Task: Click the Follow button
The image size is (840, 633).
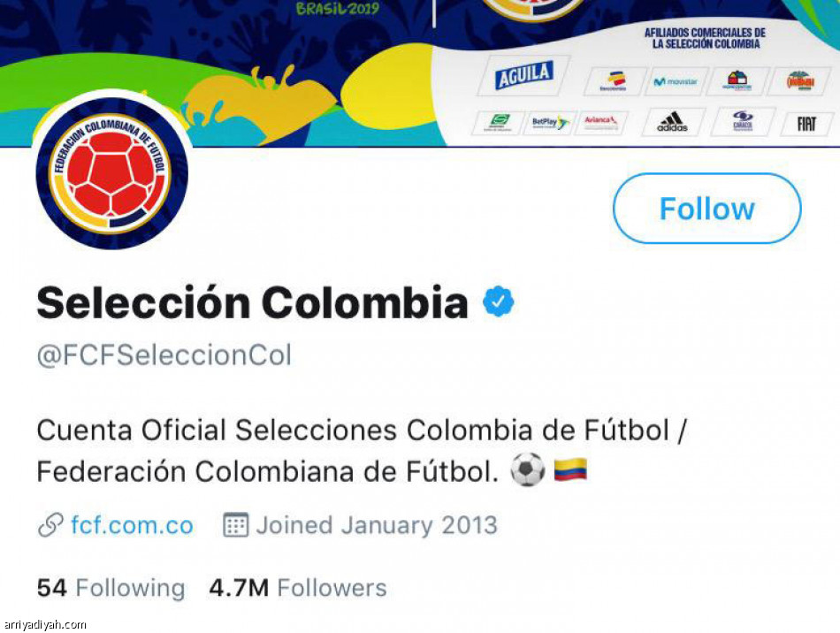Action: (x=706, y=209)
